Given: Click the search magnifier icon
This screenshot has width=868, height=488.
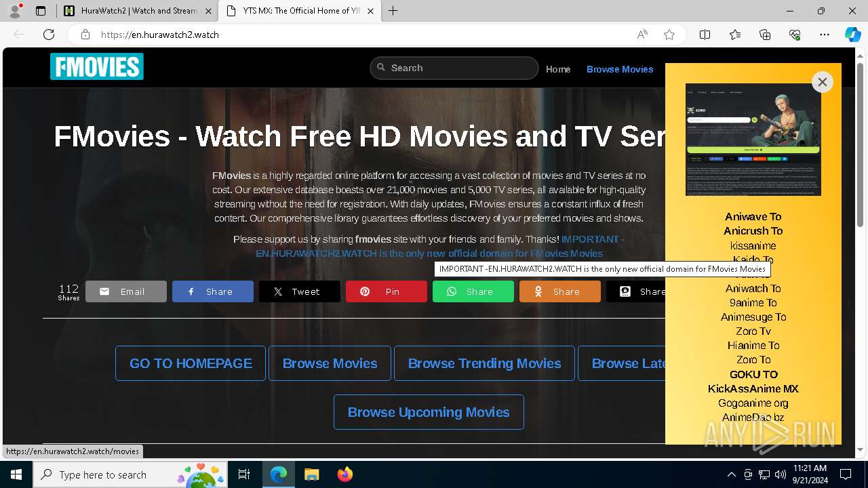Looking at the screenshot, I should [x=381, y=68].
